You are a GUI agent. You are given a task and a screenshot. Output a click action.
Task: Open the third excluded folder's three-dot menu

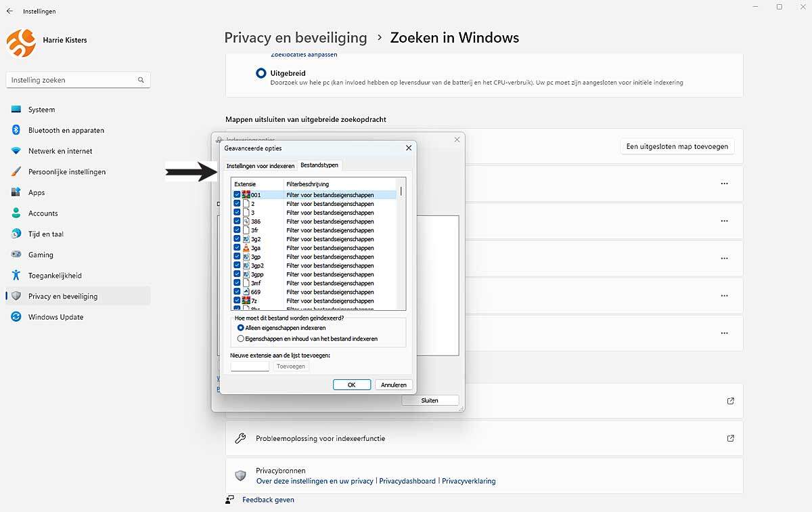coord(724,258)
